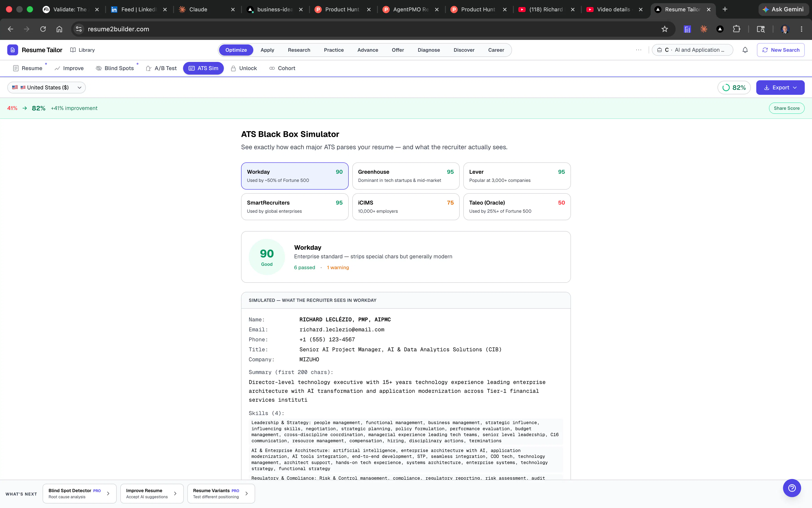
Task: Click the +41% improvement text
Action: point(74,108)
